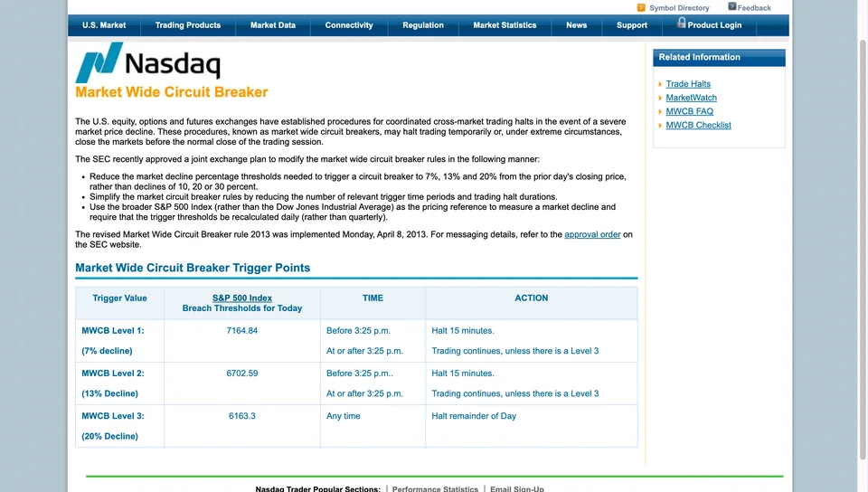Open the Market Data menu
868x492 pixels.
click(273, 25)
